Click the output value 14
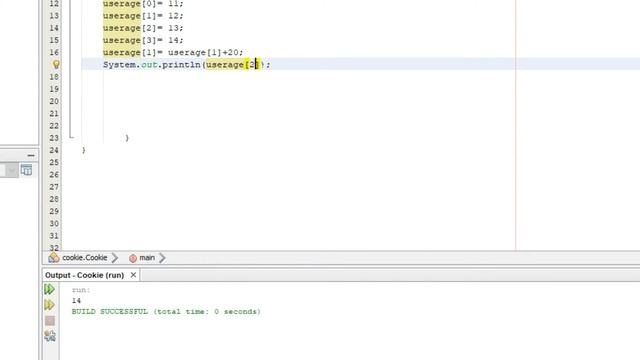This screenshot has height=360, width=640. (76, 300)
